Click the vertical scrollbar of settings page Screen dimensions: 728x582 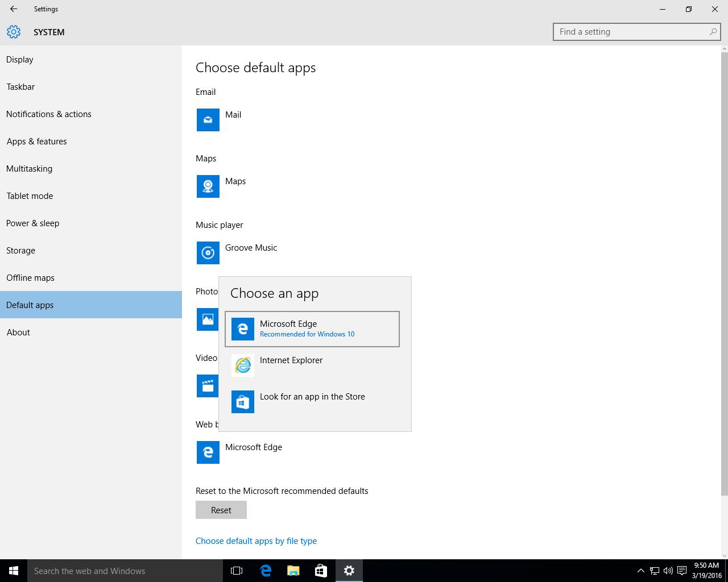pyautogui.click(x=724, y=274)
